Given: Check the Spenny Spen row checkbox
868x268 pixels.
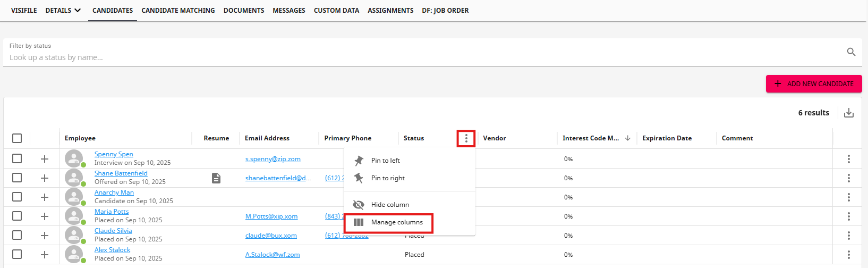Looking at the screenshot, I should (17, 159).
